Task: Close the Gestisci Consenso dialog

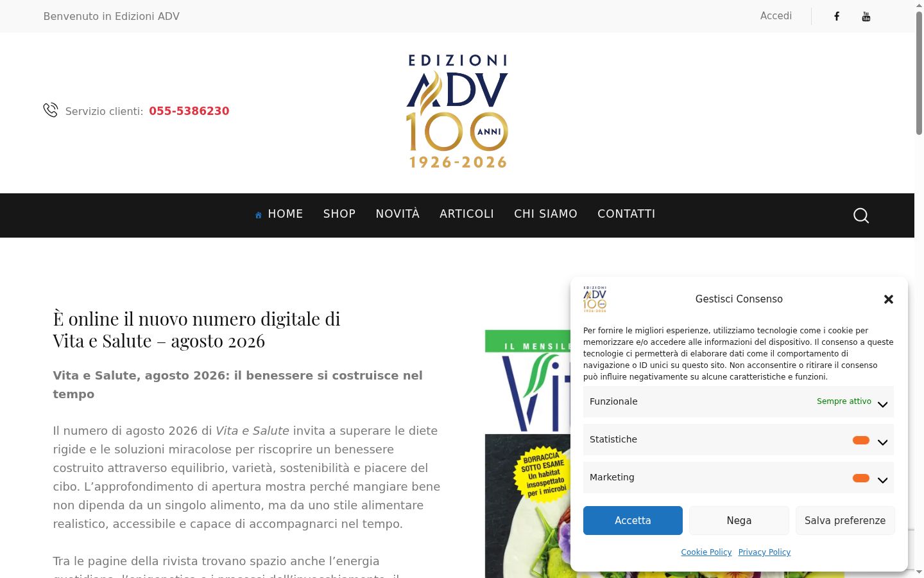Action: (889, 299)
